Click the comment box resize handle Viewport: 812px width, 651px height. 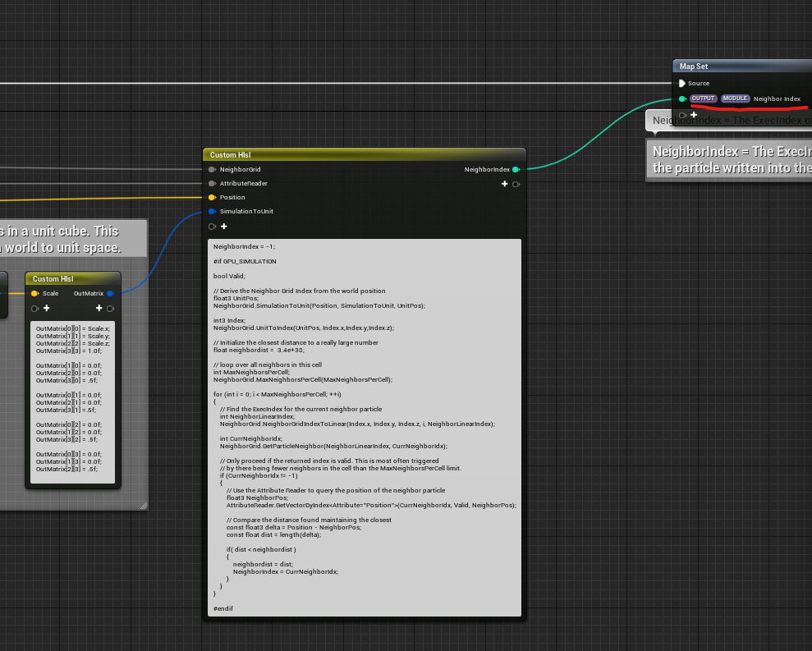pos(144,506)
